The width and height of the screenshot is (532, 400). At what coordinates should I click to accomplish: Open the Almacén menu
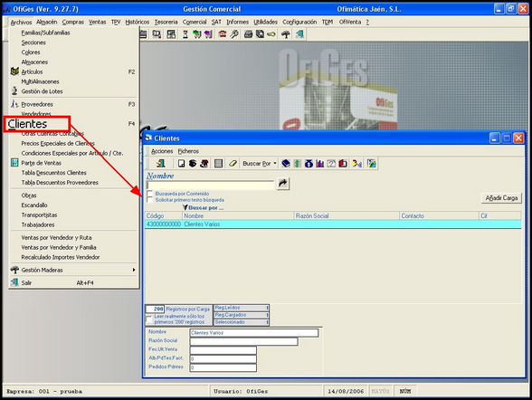point(46,22)
